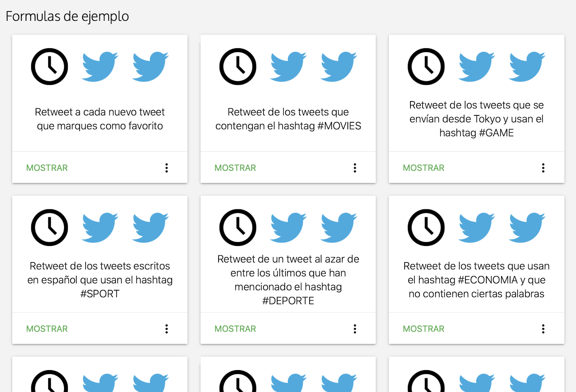Select the Tokyo #GAME formula description
The height and width of the screenshot is (392, 576).
pyautogui.click(x=476, y=119)
